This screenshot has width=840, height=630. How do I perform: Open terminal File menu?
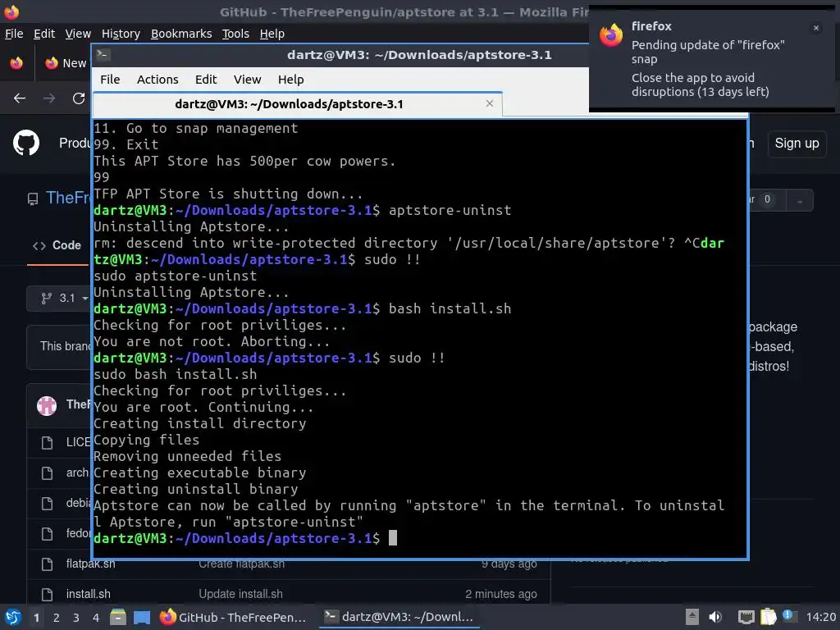[110, 80]
